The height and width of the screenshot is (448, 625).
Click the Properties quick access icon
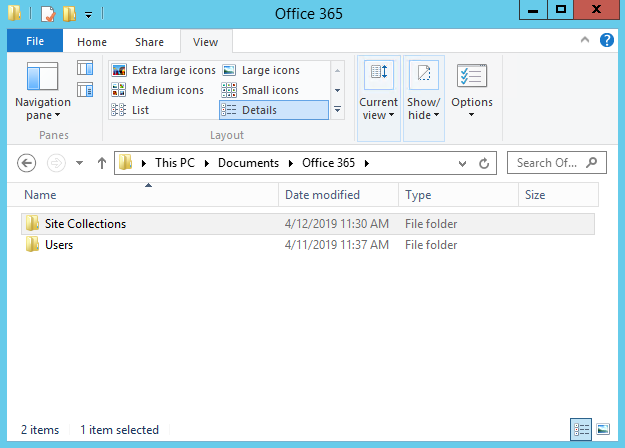pyautogui.click(x=48, y=14)
